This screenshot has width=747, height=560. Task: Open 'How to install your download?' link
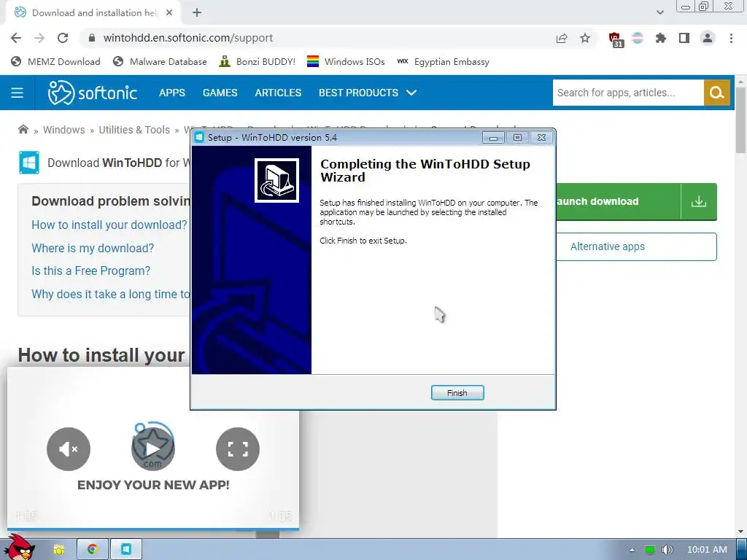coord(109,225)
